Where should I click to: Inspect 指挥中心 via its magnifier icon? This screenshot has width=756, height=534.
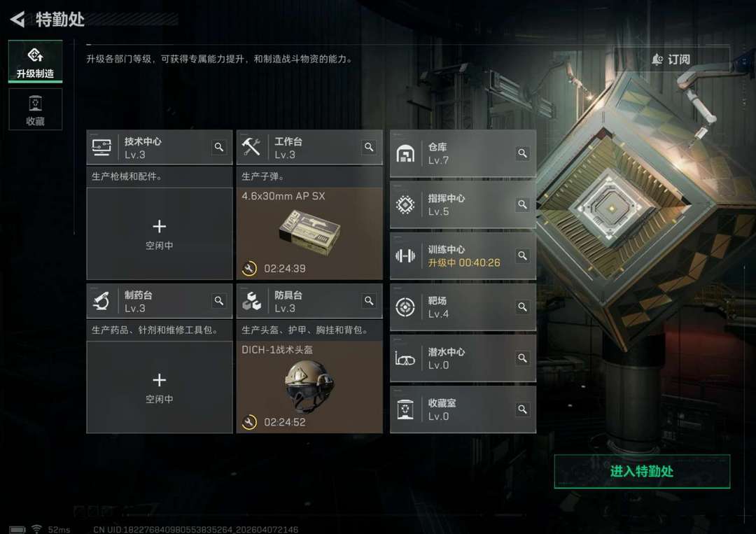click(x=522, y=204)
